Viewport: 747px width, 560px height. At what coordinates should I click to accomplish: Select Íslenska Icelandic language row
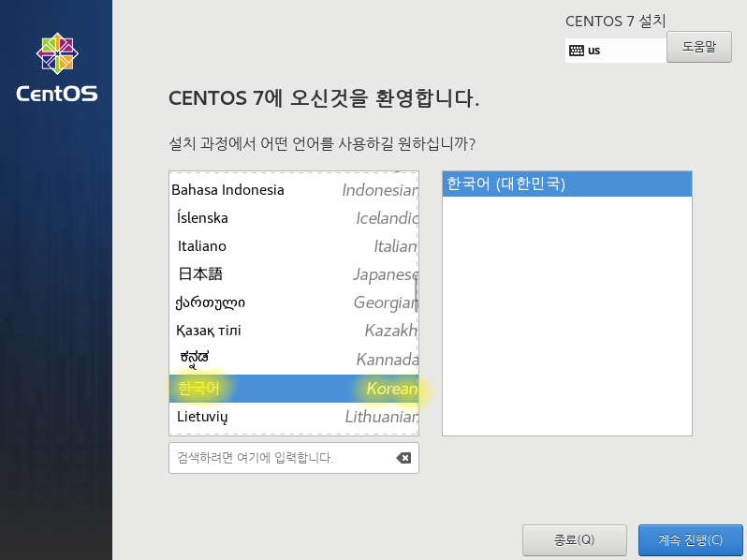coord(294,218)
